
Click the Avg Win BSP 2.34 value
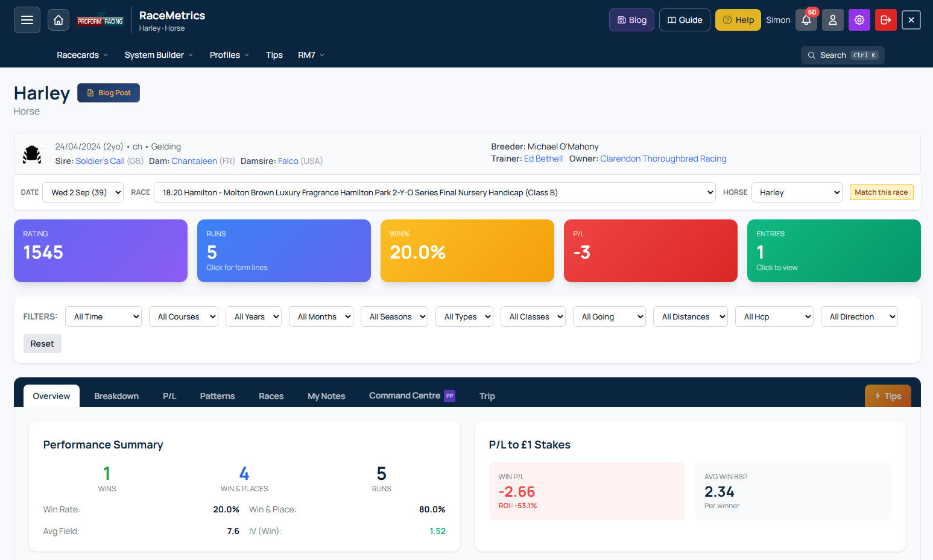(720, 492)
